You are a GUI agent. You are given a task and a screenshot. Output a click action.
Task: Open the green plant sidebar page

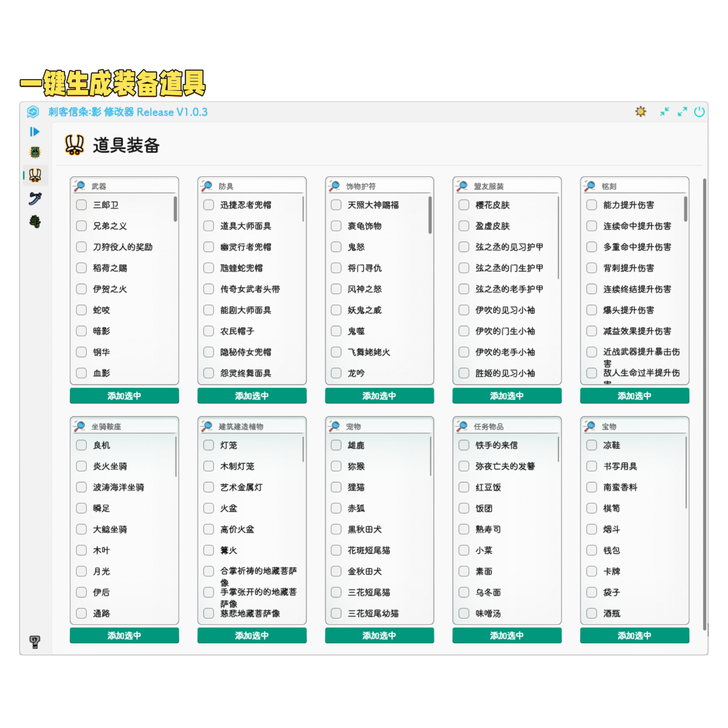(x=35, y=222)
